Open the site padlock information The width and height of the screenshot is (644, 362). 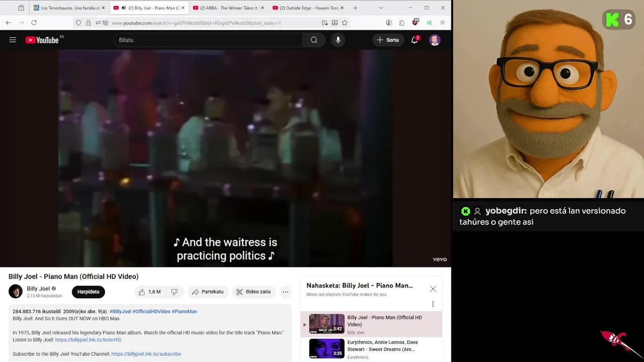pos(88,23)
